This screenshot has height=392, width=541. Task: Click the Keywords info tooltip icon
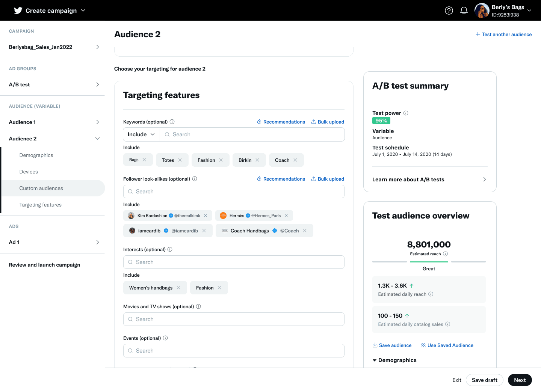click(172, 121)
